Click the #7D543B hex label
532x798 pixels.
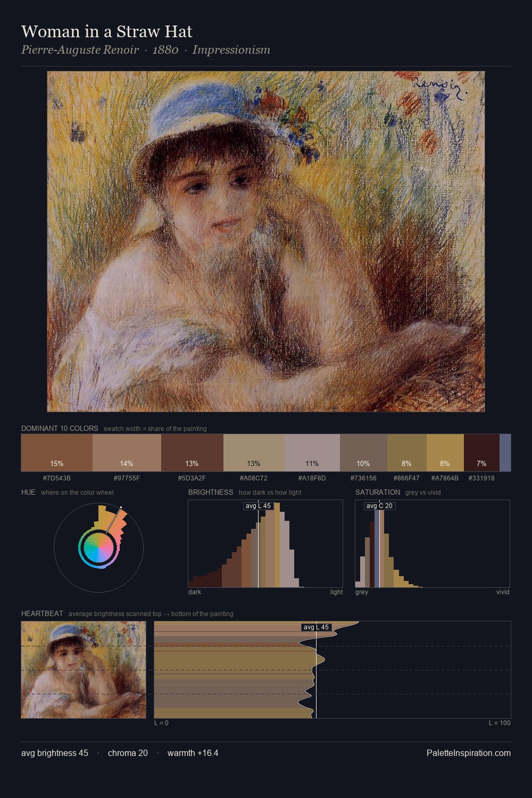56,478
